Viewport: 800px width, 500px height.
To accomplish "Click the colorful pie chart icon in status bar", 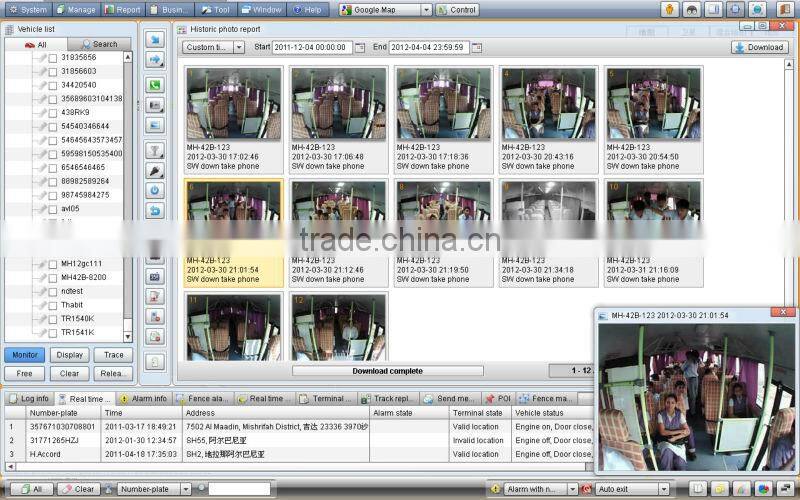I will [764, 489].
